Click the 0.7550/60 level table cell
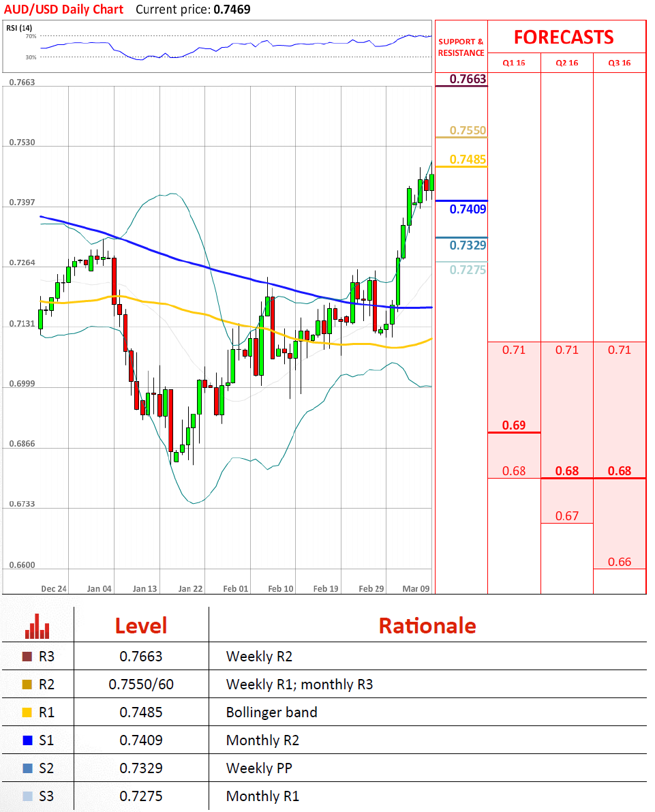 point(141,685)
